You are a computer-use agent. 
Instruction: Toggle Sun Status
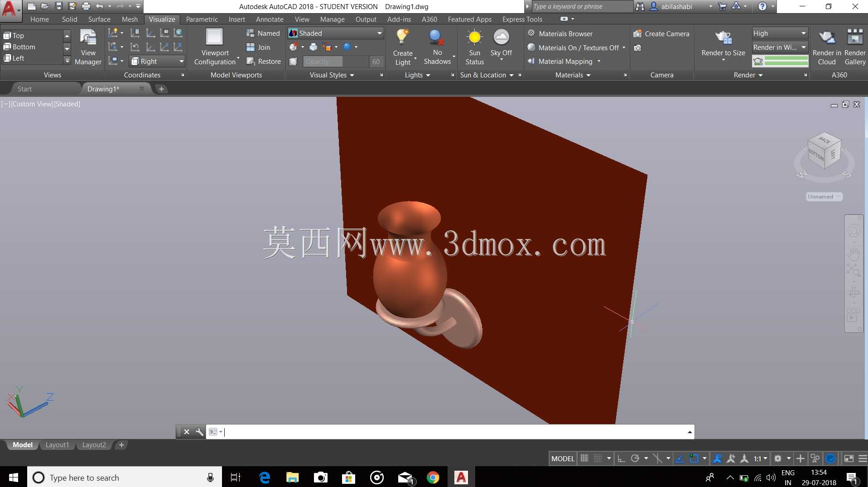click(474, 47)
